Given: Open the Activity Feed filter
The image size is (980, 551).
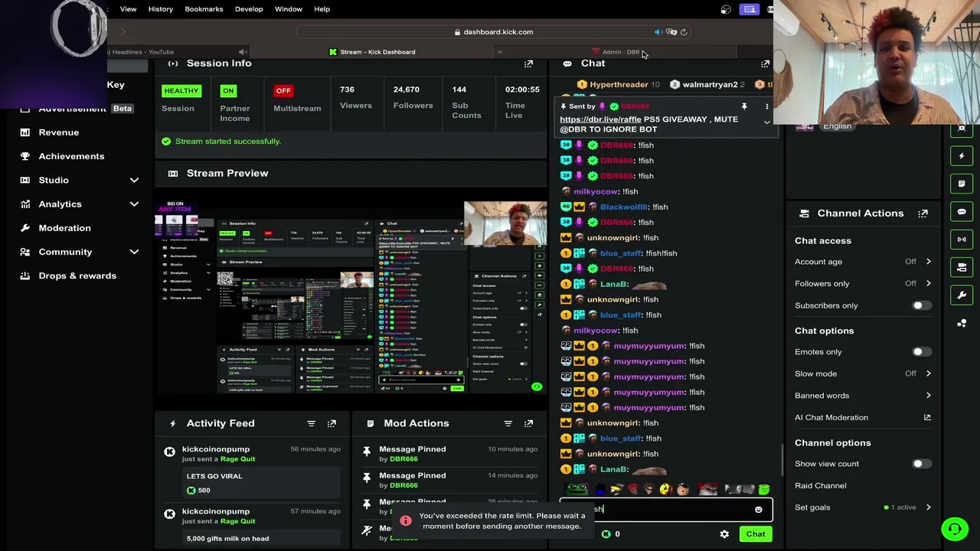Looking at the screenshot, I should [311, 423].
